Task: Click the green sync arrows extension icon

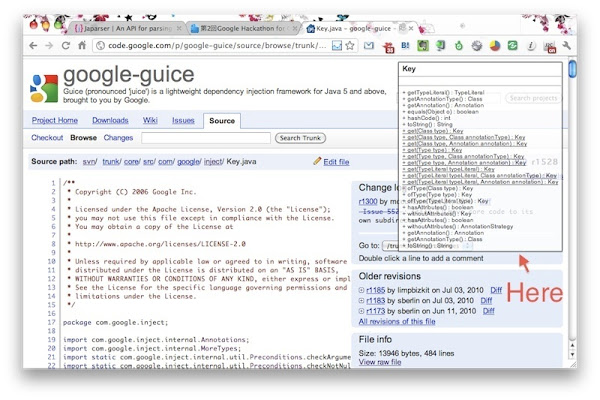Action: [512, 46]
